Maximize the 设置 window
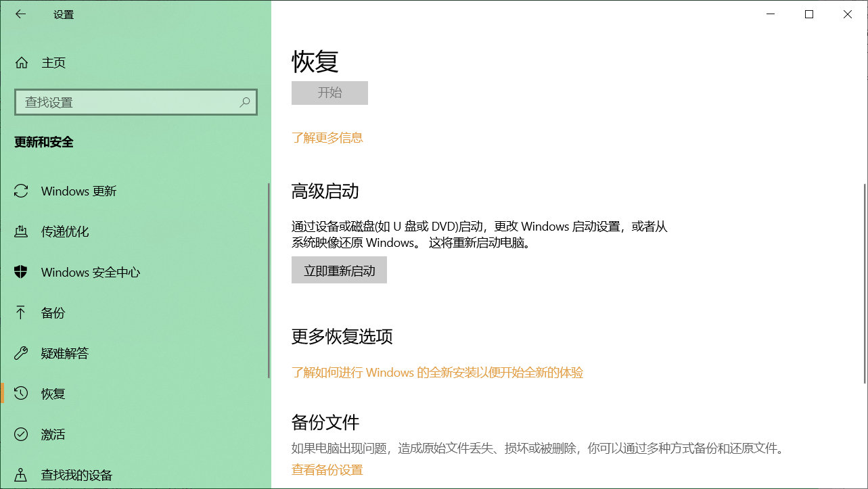Screen dimensions: 868x489 tap(809, 14)
